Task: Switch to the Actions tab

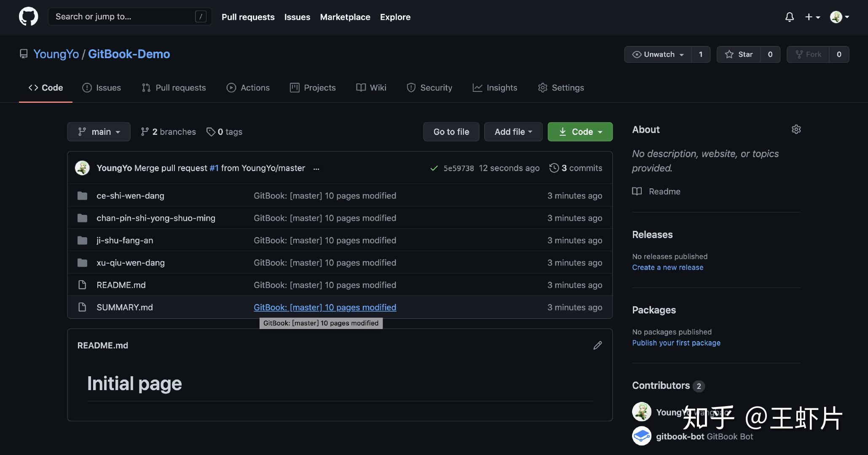Action: coord(248,88)
